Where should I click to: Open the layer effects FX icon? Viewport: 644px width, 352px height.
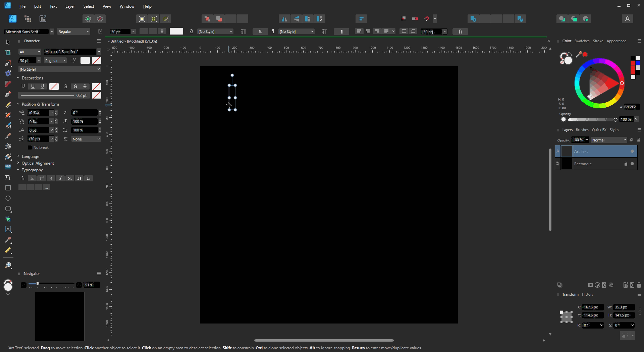[x=604, y=285]
